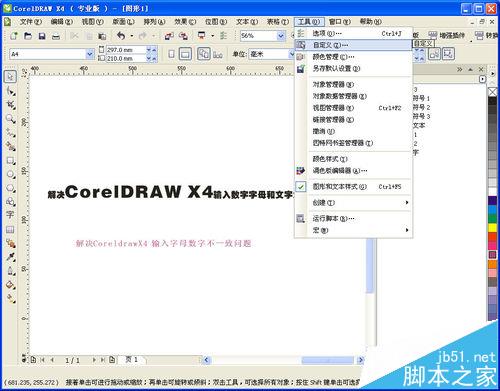Select the Table tool
Image resolution: width=500 pixels, height=391 pixels.
[x=10, y=229]
